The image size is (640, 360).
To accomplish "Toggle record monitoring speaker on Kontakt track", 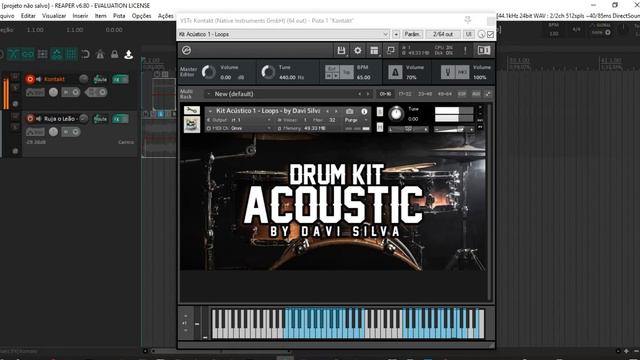I will point(39,79).
